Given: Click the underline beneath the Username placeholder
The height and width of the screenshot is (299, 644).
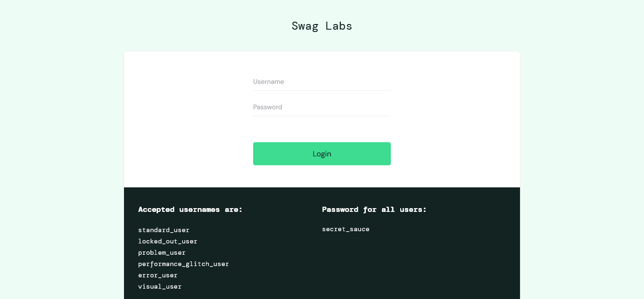Looking at the screenshot, I should pos(322,90).
